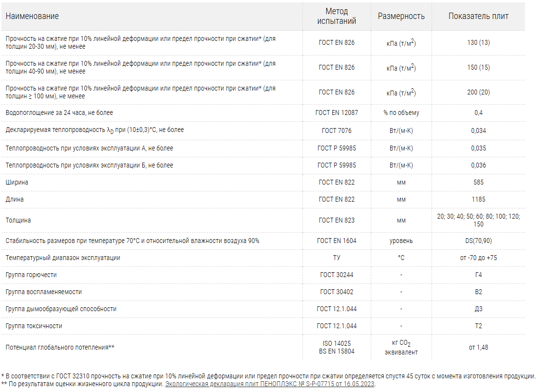Click the Метод испытаний column header
This screenshot has width=546, height=392.
337,16
